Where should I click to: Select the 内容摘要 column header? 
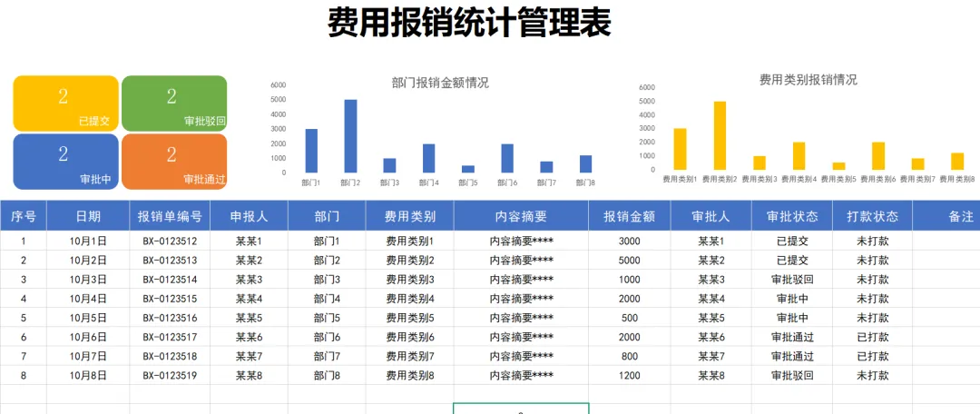[521, 216]
